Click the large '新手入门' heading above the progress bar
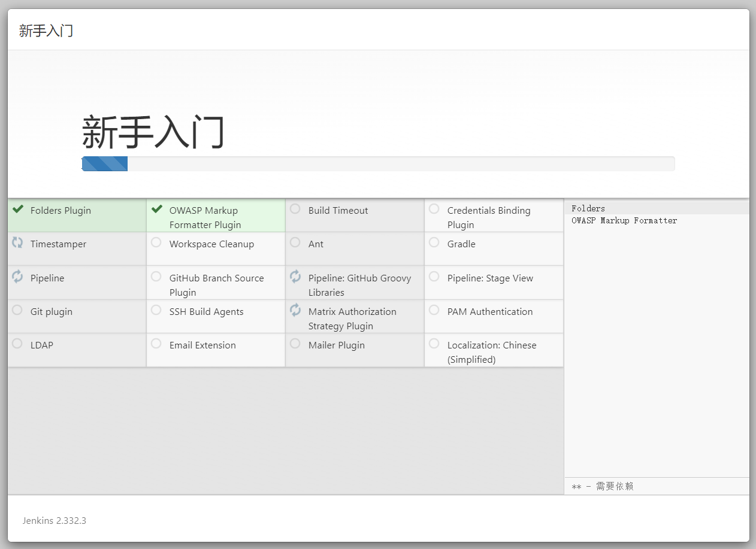 153,132
